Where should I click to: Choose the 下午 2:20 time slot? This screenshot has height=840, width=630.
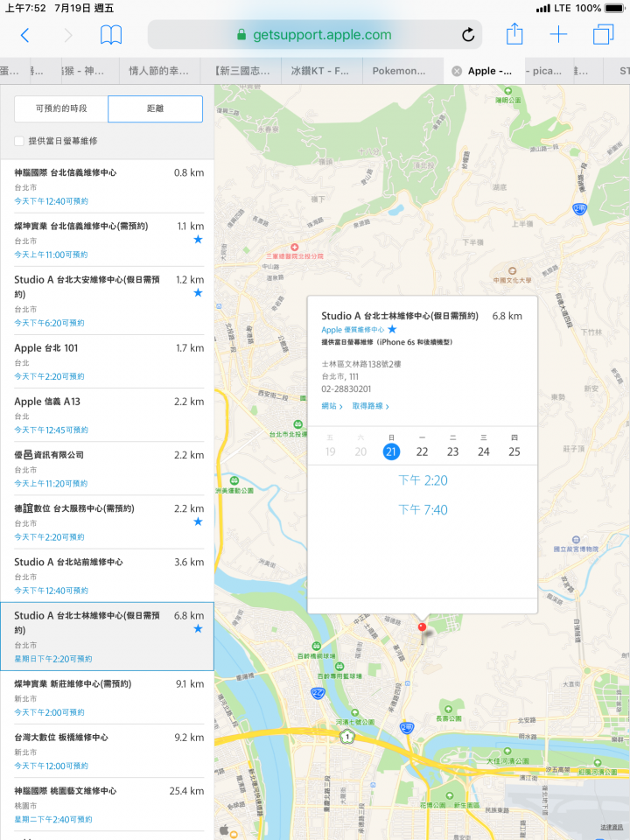coord(423,480)
